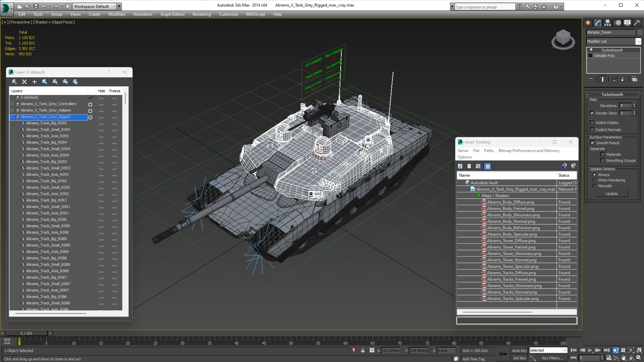Image resolution: width=644 pixels, height=362 pixels.
Task: Open the Motion command panel tab
Action: coord(618,23)
